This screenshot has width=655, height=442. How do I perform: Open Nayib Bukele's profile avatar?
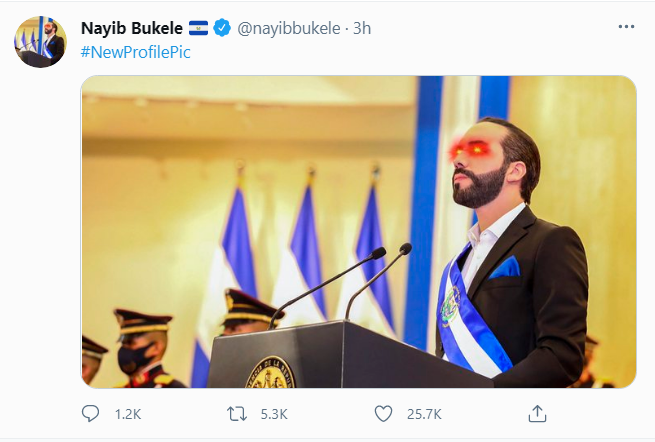coord(40,42)
